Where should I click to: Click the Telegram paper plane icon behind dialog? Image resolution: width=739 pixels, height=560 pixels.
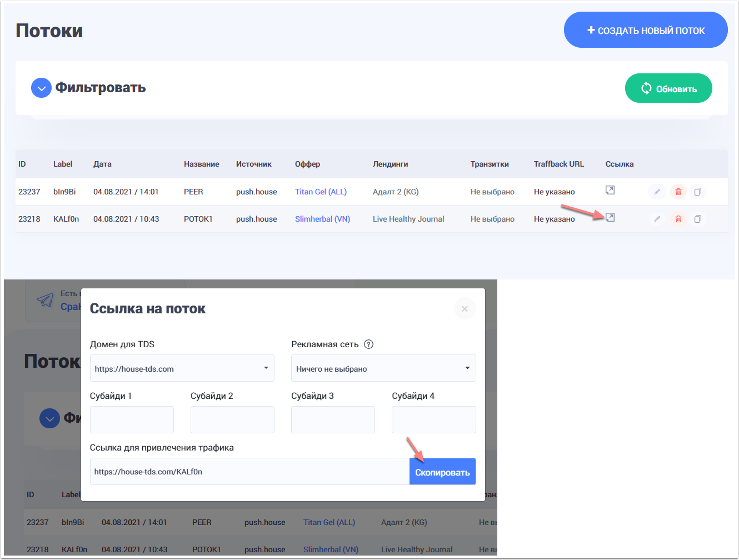45,300
